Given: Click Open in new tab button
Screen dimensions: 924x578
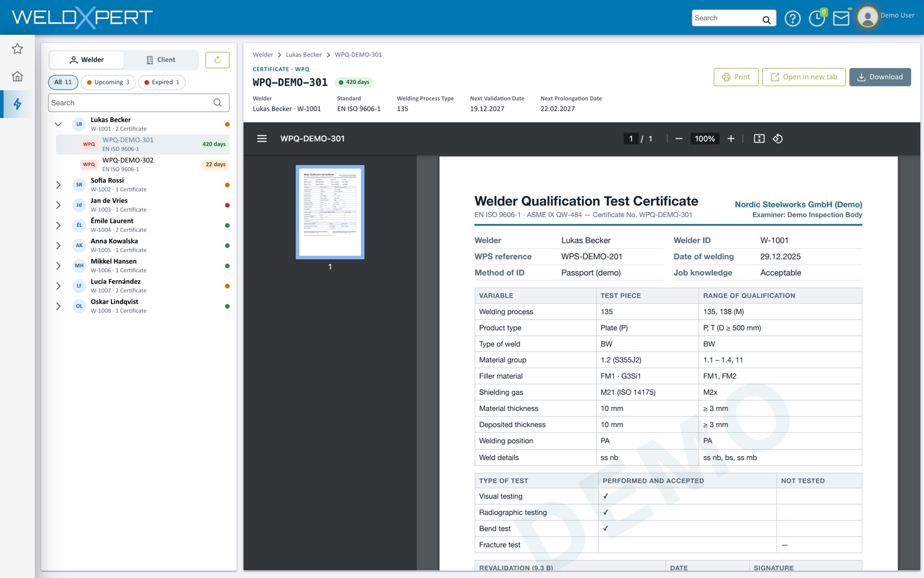Looking at the screenshot, I should click(x=804, y=77).
